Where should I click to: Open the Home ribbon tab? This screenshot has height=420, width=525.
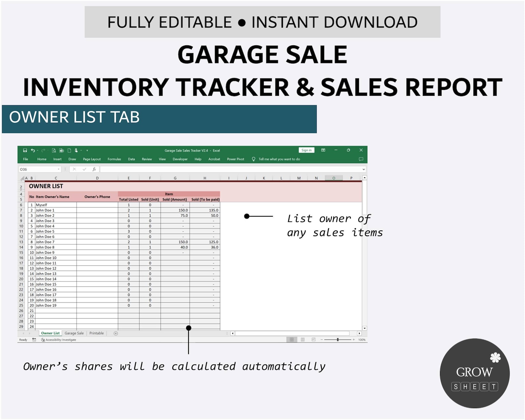(42, 159)
